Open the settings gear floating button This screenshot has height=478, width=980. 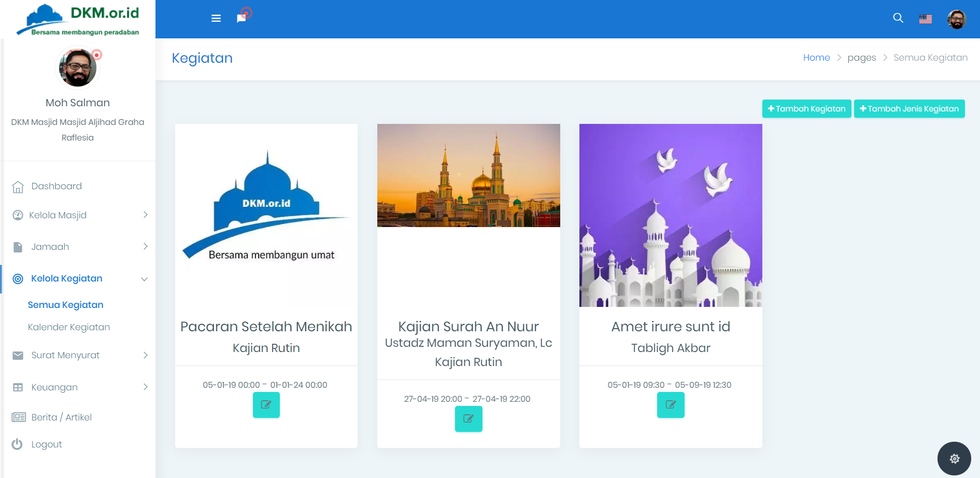pos(954,458)
